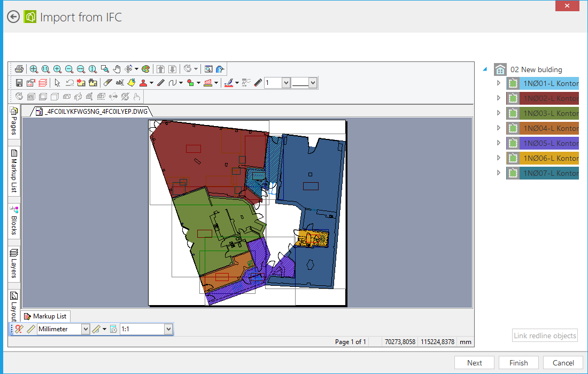Open the Pages side tab
The height and width of the screenshot is (374, 588).
pos(14,121)
